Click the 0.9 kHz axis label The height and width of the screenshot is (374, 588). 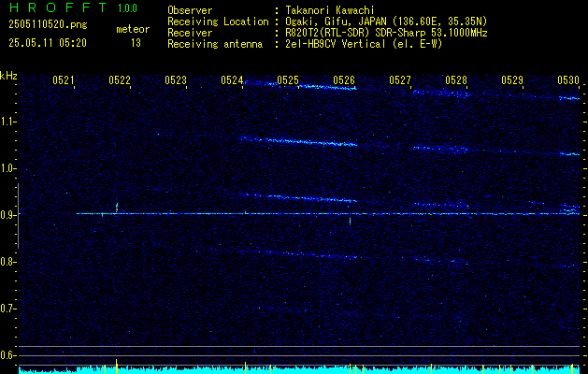click(7, 215)
